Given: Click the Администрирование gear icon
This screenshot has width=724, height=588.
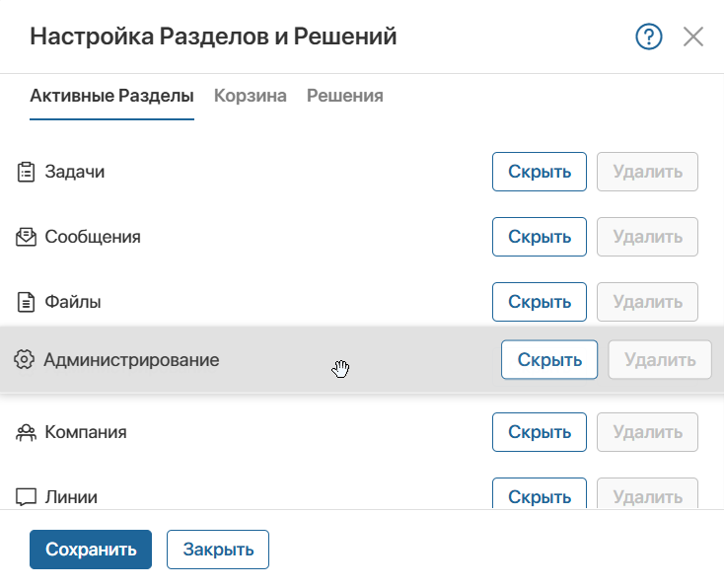Looking at the screenshot, I should tap(24, 359).
